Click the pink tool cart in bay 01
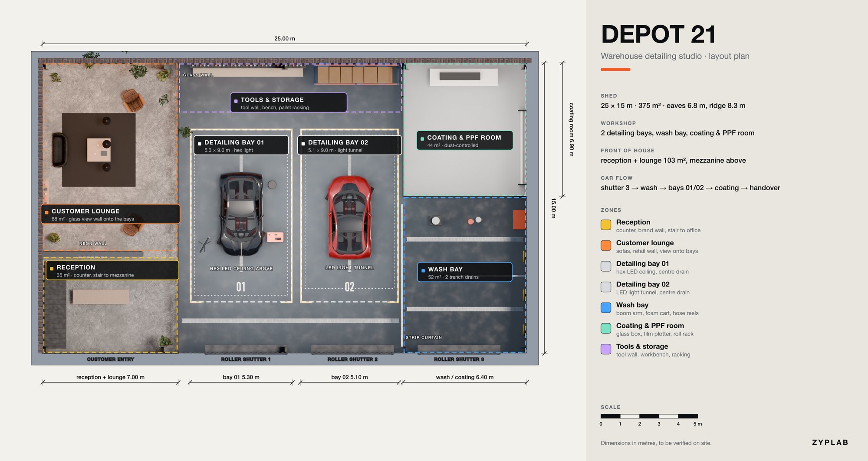Image resolution: width=868 pixels, height=461 pixels. (275, 237)
